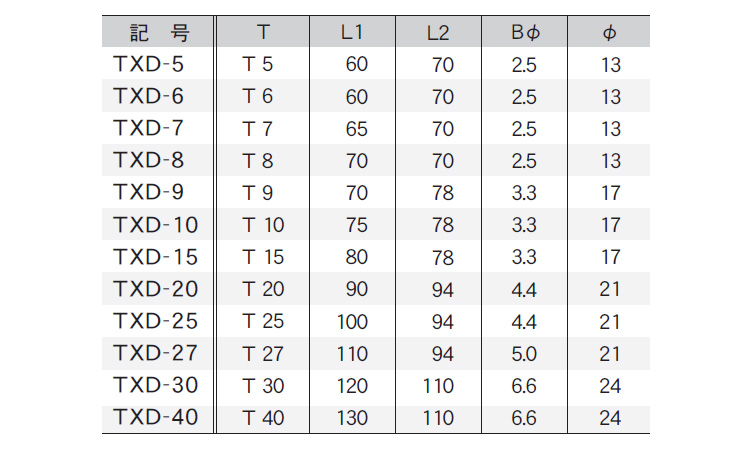The height and width of the screenshot is (450, 750).
Task: Select the TXD-9 row label
Action: [148, 192]
